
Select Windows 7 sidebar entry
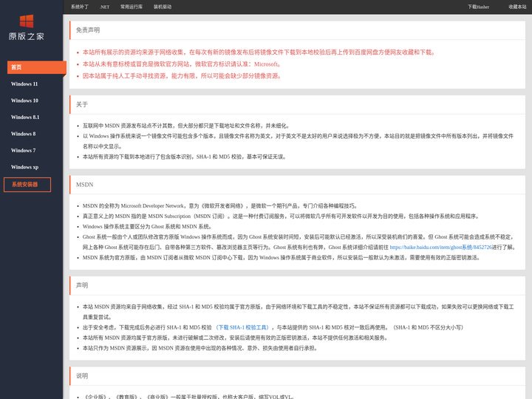point(23,150)
